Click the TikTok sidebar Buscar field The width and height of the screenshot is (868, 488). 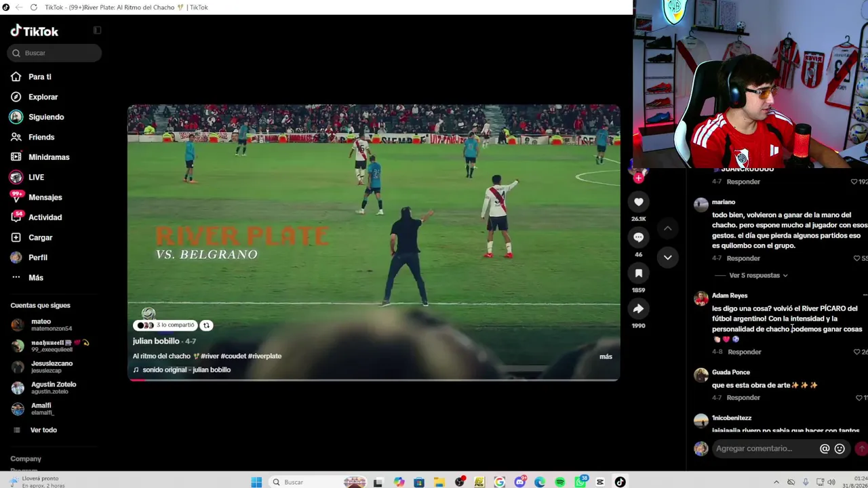point(54,53)
